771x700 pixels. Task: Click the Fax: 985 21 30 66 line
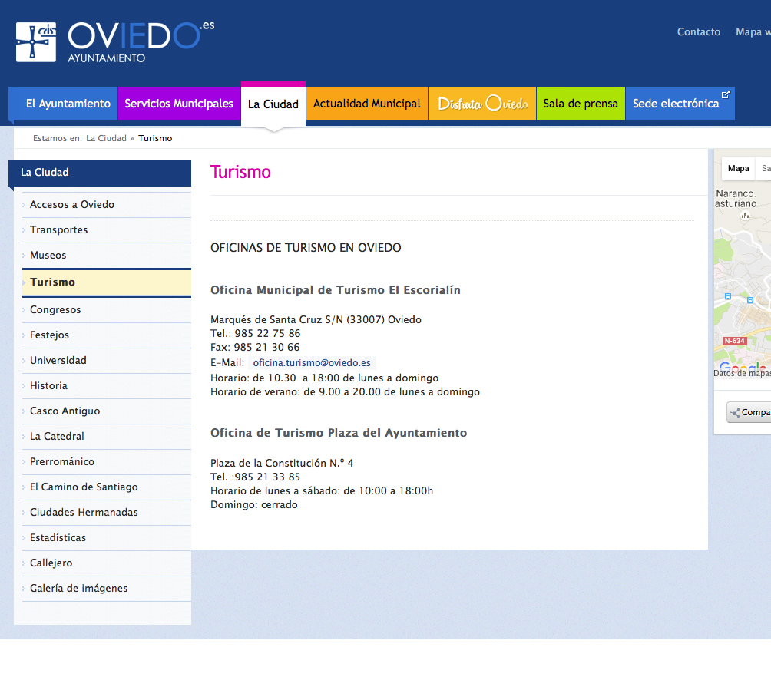click(x=255, y=347)
